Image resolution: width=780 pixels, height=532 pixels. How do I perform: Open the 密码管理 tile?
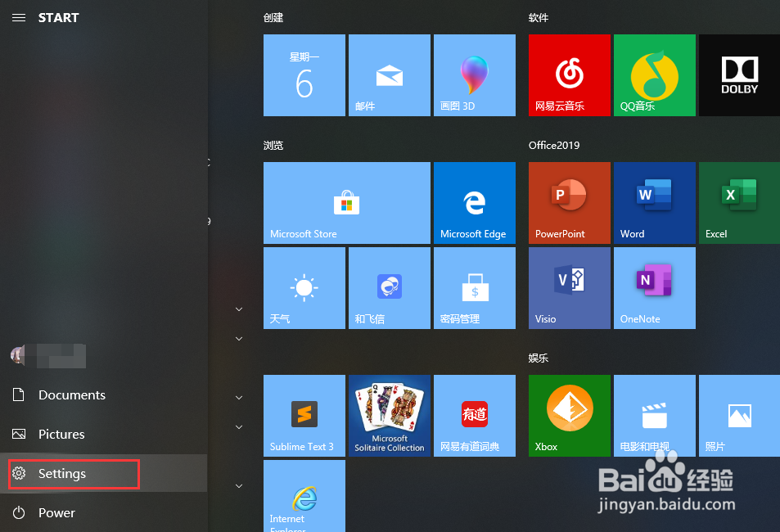click(475, 288)
